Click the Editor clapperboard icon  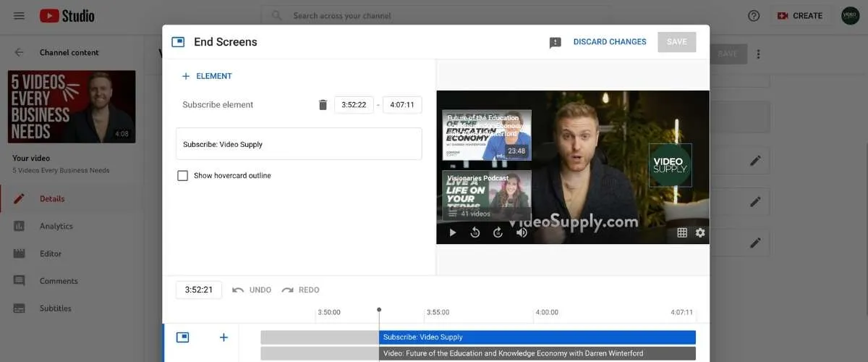pyautogui.click(x=20, y=253)
